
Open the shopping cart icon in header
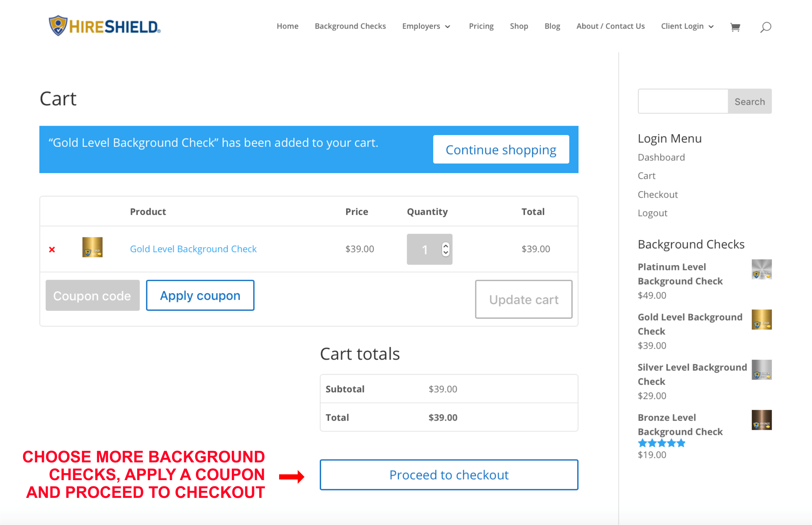click(735, 27)
